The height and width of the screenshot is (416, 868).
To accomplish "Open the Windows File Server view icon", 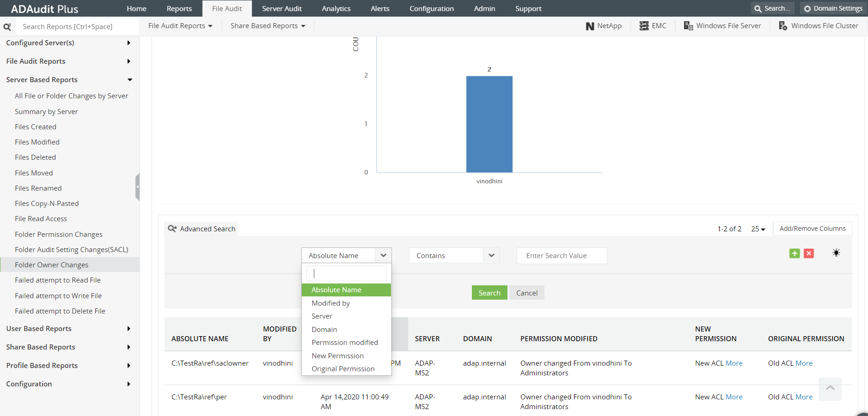I will click(x=687, y=25).
